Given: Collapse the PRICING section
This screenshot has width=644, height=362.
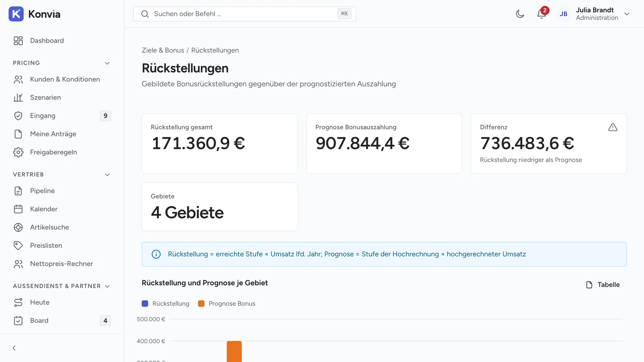Looking at the screenshot, I should click(x=107, y=63).
